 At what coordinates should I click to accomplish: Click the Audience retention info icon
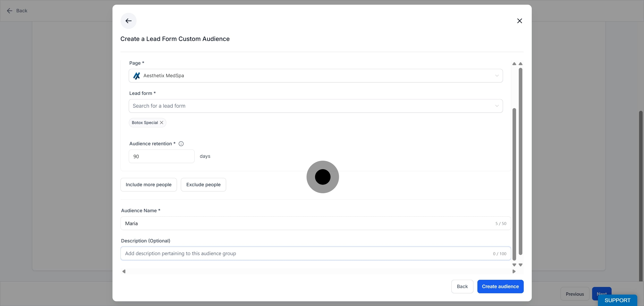(x=181, y=144)
